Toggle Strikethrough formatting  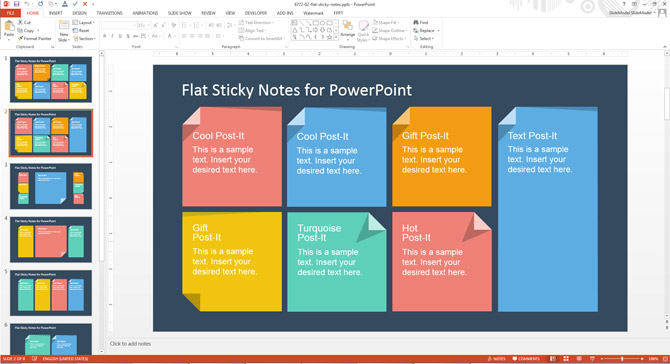click(x=135, y=36)
